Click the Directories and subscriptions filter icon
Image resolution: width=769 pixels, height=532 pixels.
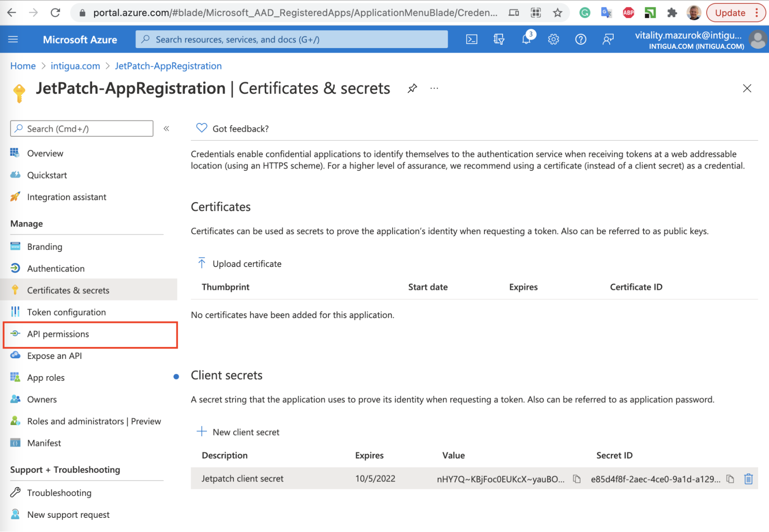(499, 39)
